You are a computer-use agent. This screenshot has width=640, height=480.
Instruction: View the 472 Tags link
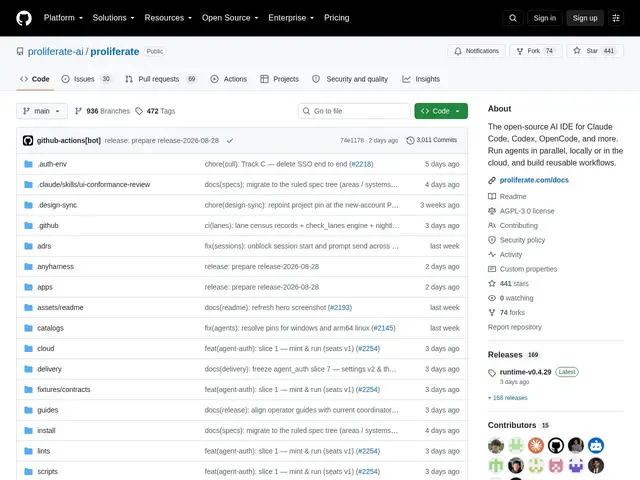(x=155, y=111)
